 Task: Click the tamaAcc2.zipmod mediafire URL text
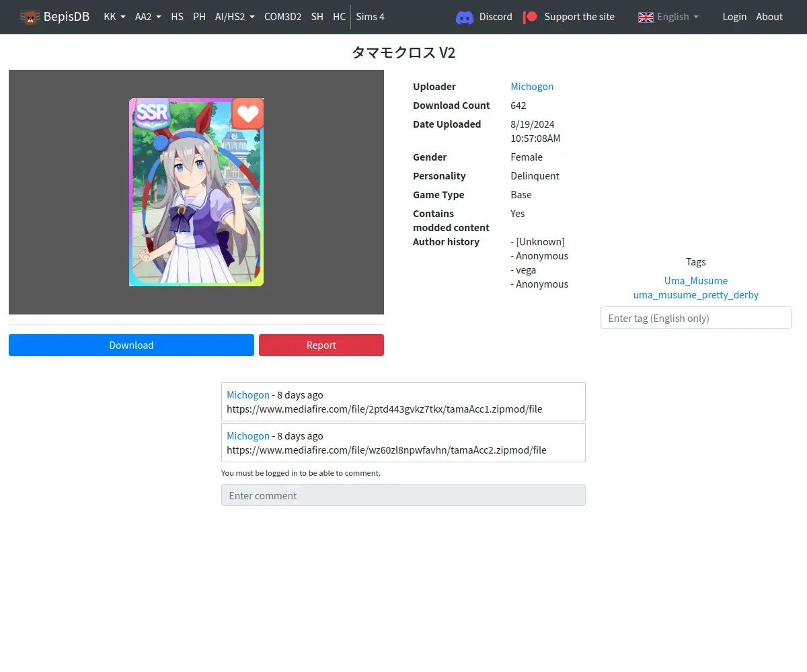[387, 450]
